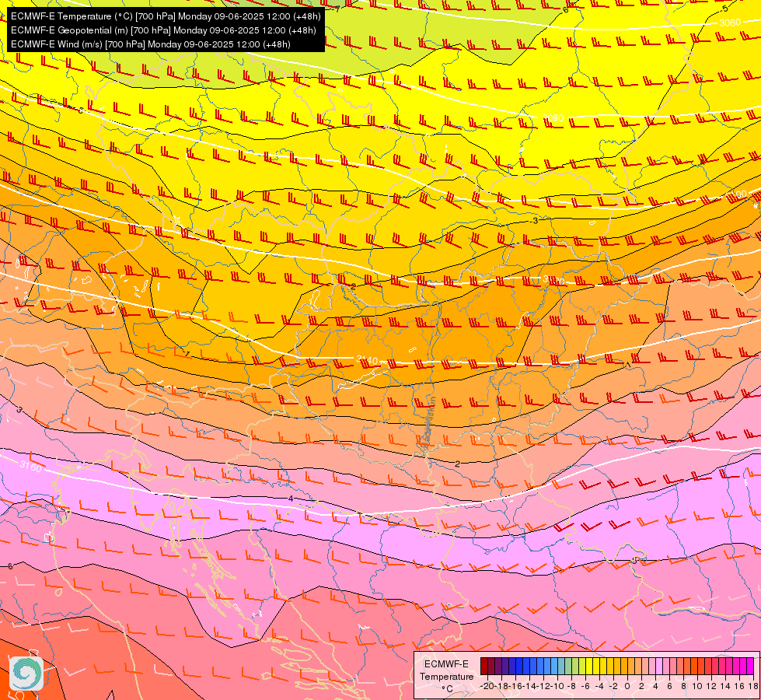Click the '3100' geopotential contour label
Image resolution: width=761 pixels, height=700 pixels.
click(x=736, y=194)
